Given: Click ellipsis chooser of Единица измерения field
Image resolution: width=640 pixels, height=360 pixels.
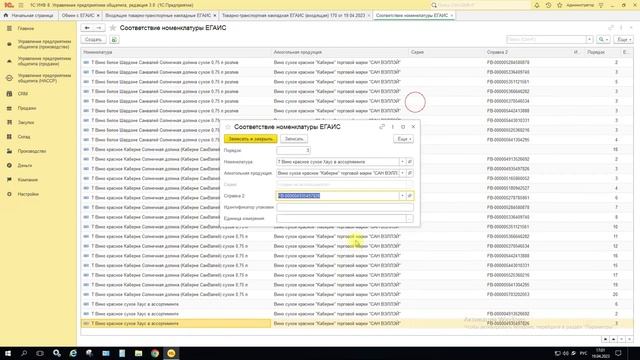Looking at the screenshot, I should coord(409,219).
